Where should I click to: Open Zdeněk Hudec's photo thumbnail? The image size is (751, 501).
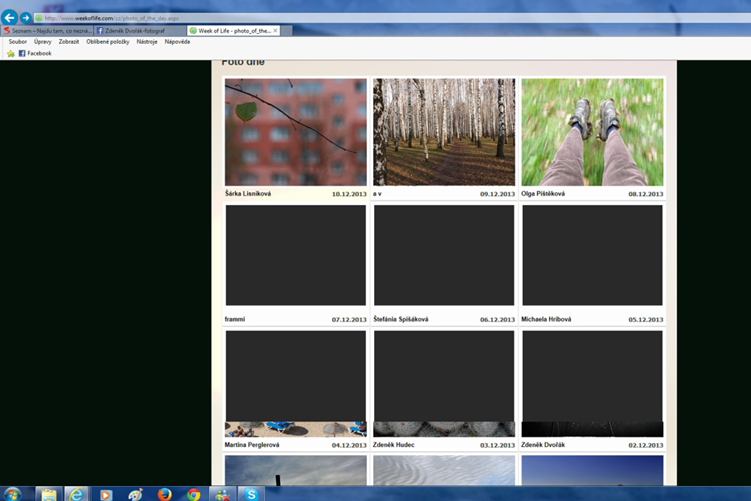point(444,384)
